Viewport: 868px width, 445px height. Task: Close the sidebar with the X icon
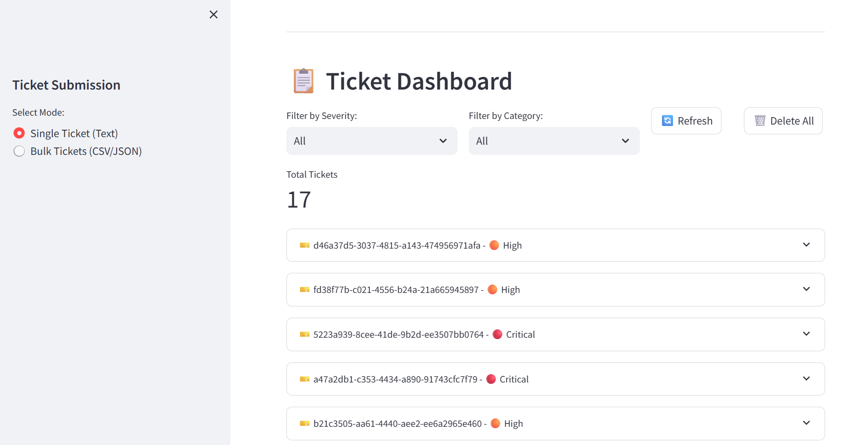(214, 14)
